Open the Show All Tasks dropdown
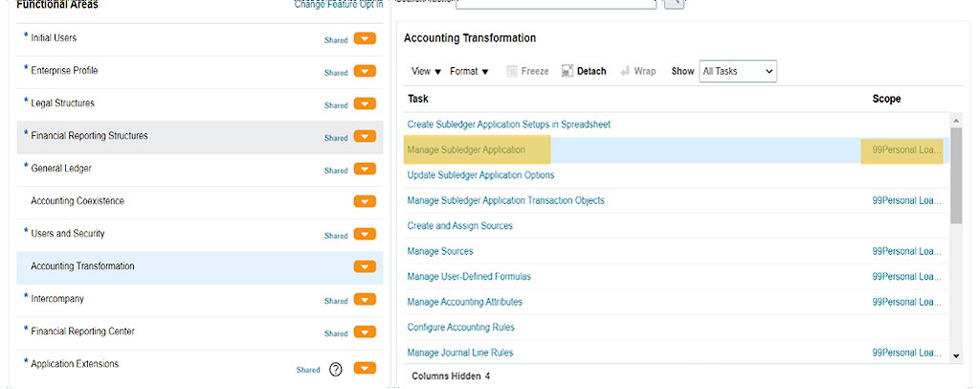 click(738, 71)
